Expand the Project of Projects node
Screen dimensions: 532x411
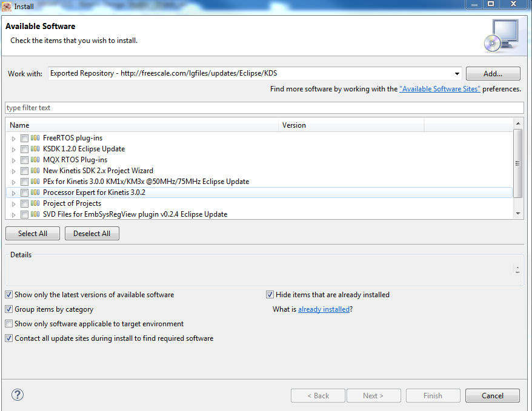pos(13,204)
